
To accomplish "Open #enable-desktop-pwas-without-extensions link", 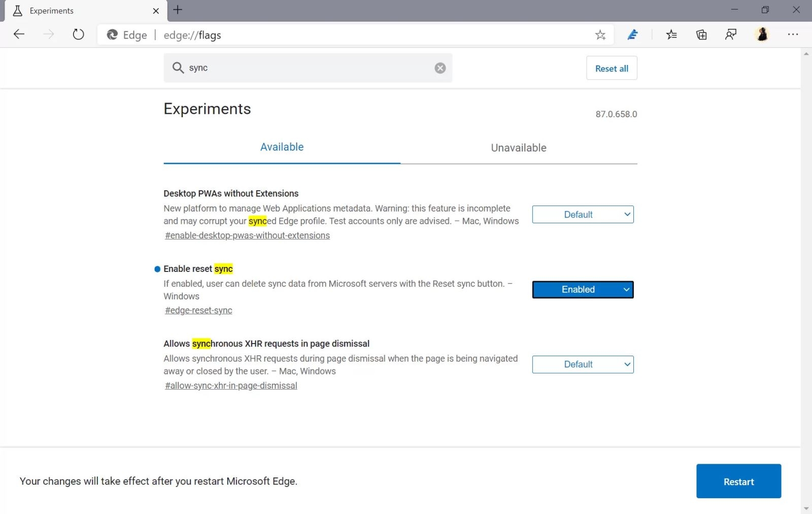I will 247,235.
